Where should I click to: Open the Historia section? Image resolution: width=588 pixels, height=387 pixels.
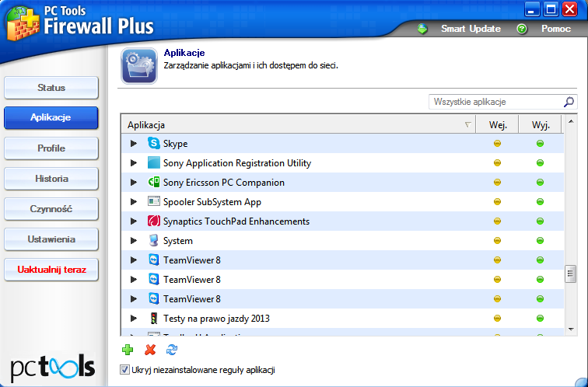(51, 178)
